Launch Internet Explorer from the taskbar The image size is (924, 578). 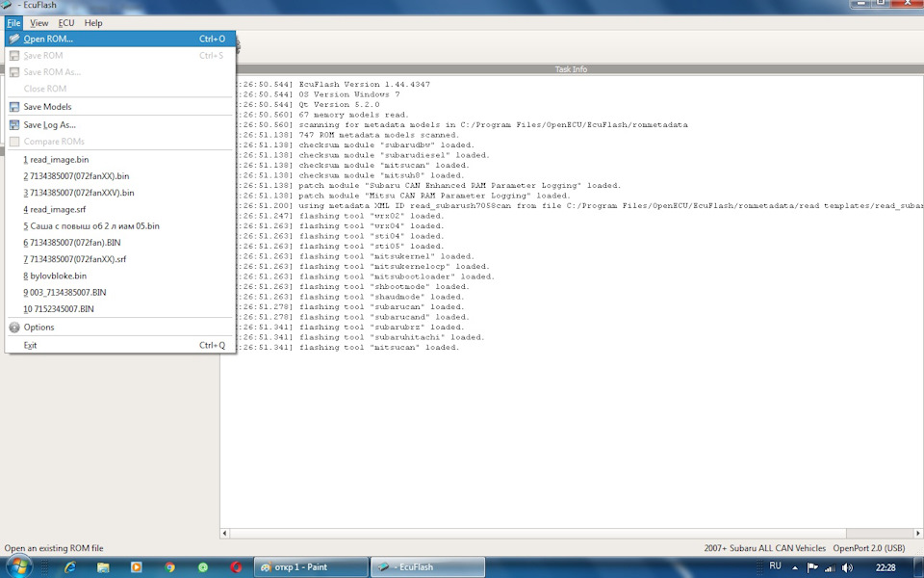70,566
